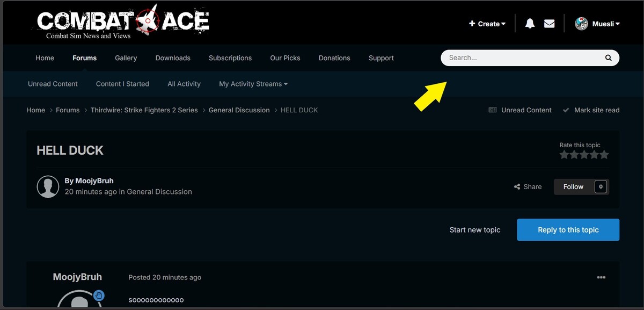The image size is (644, 310).
Task: Click the search magnifier icon
Action: click(609, 57)
